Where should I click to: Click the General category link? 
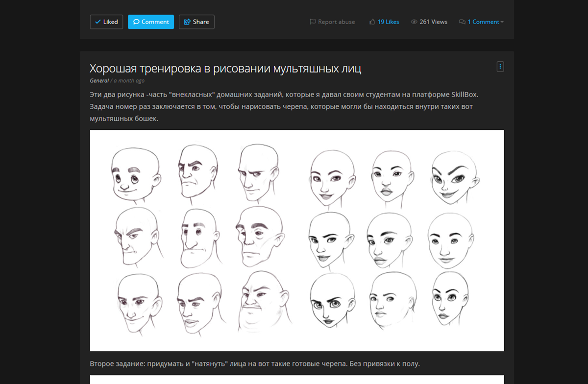coord(99,81)
